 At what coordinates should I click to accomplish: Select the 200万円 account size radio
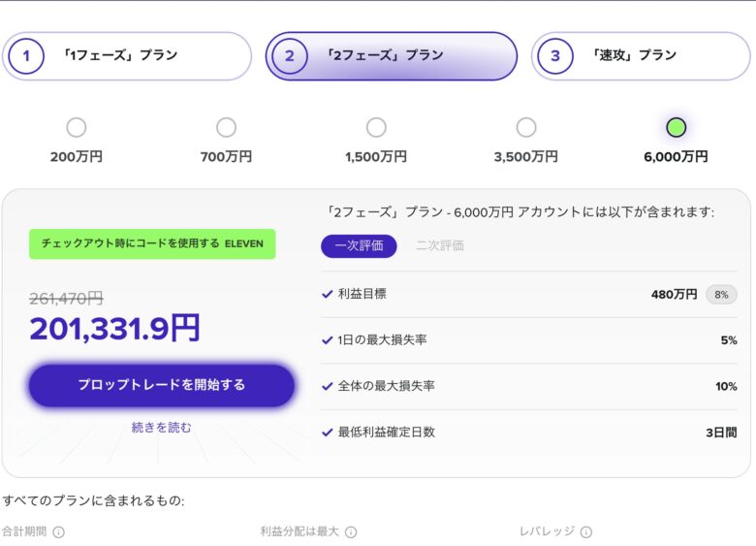(76, 128)
